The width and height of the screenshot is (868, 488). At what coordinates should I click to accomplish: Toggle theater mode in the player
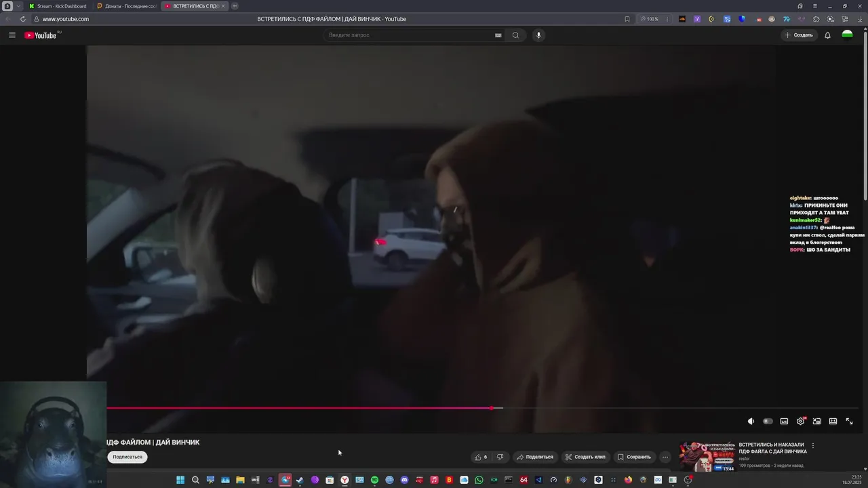(833, 422)
